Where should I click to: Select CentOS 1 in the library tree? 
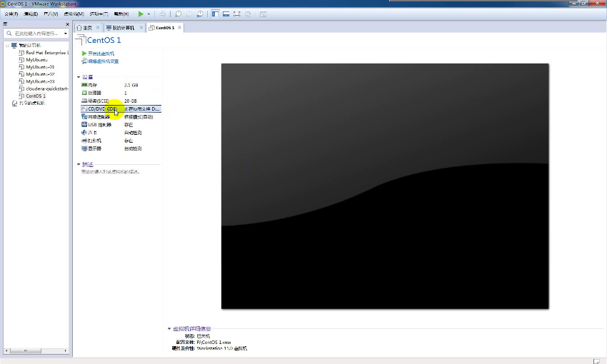tap(36, 96)
